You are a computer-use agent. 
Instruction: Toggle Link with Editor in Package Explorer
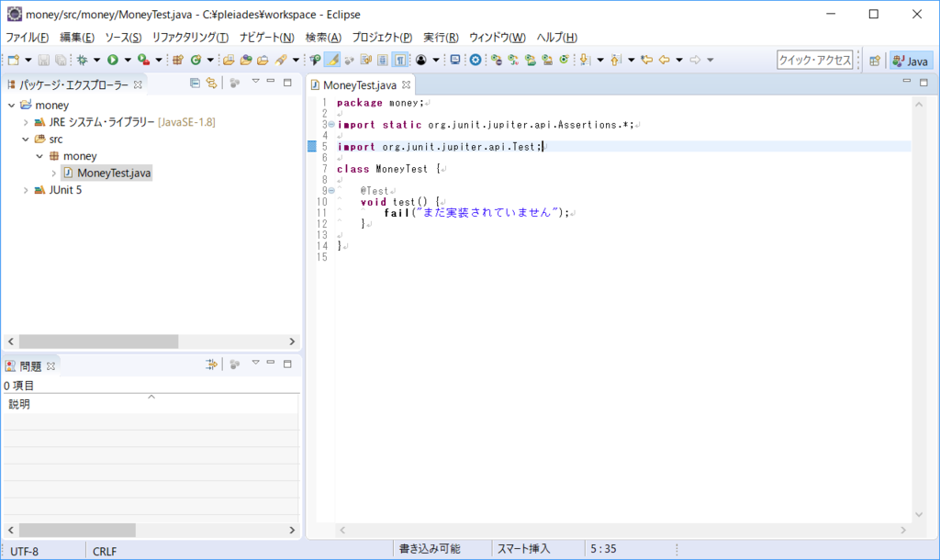coord(212,83)
